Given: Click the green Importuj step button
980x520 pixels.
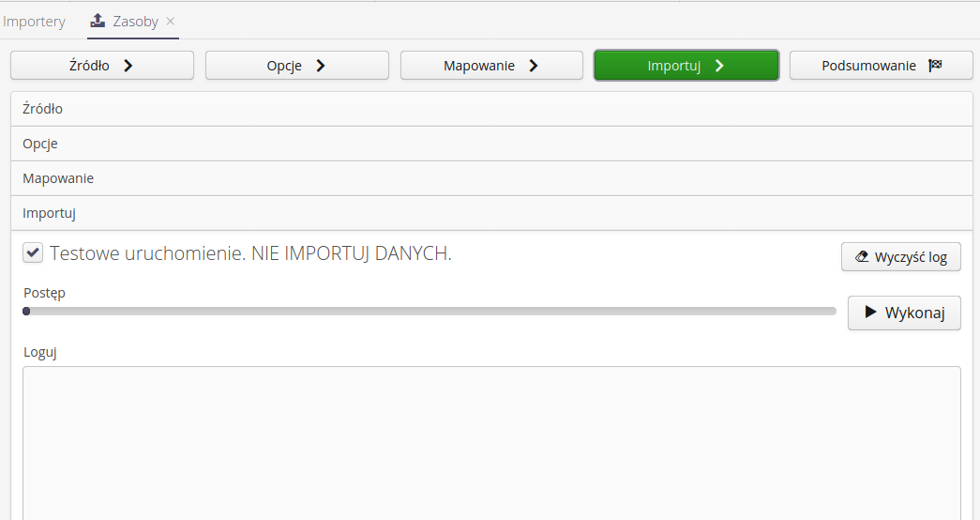Looking at the screenshot, I should [686, 66].
